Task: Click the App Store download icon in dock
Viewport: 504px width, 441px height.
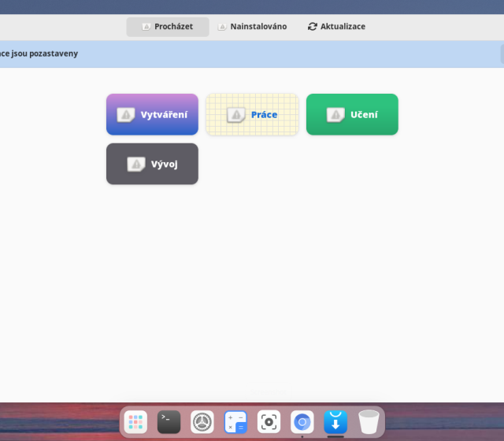Action: click(335, 422)
